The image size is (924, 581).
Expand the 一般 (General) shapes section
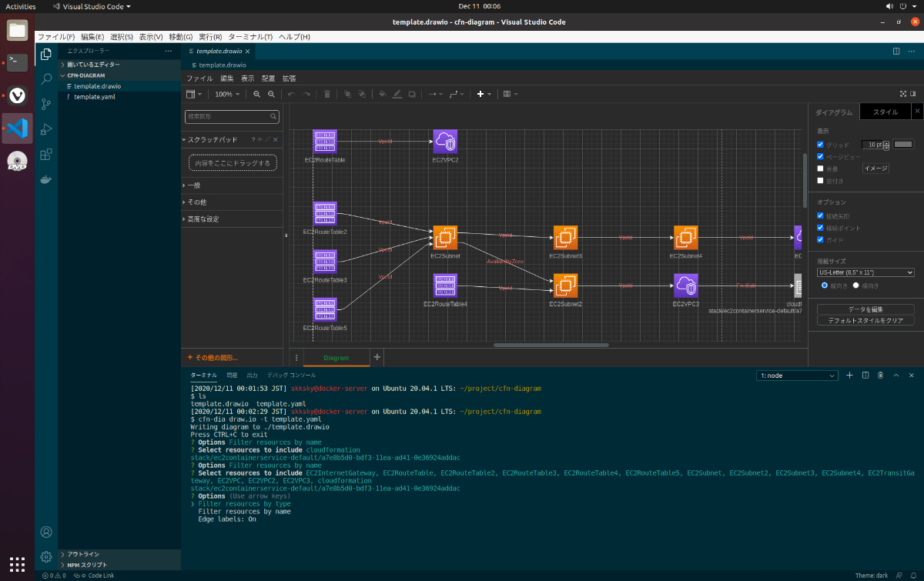pyautogui.click(x=193, y=185)
